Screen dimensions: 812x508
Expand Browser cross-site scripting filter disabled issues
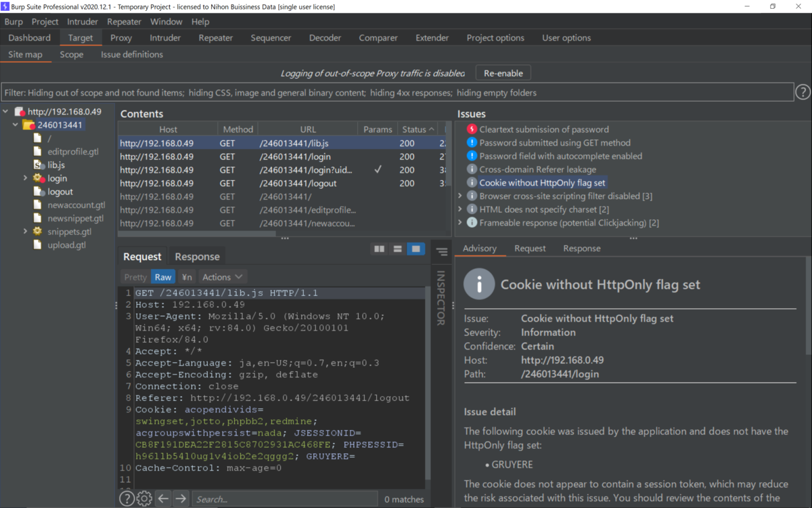pos(460,196)
